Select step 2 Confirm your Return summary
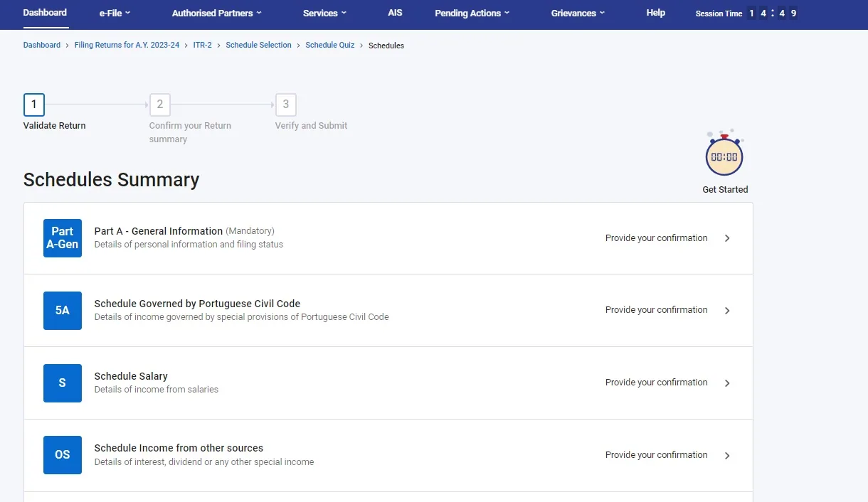This screenshot has height=502, width=868. pos(160,105)
